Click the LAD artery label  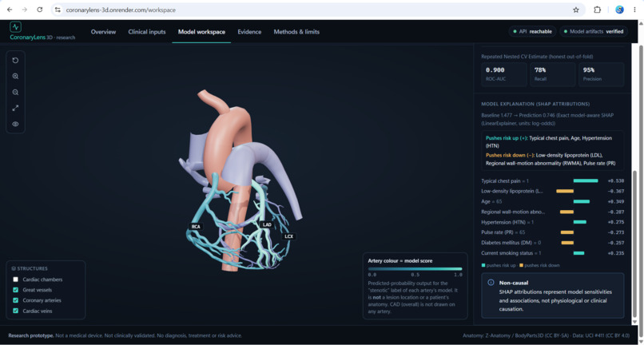coord(267,224)
